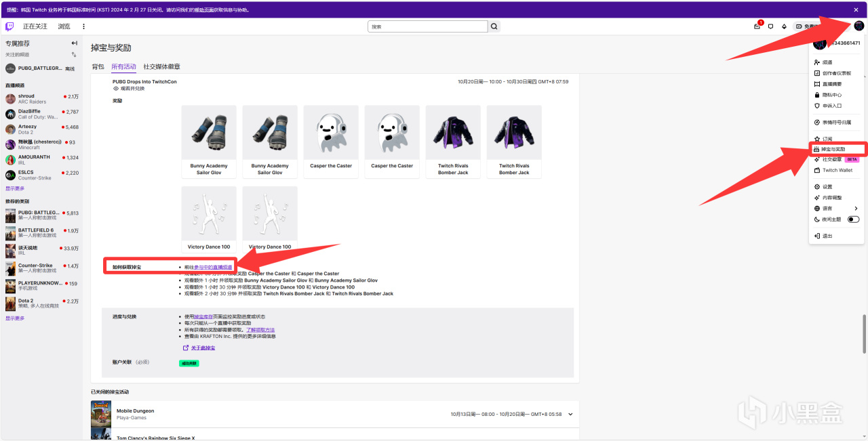Viewport: 868px width, 441px height.
Task: Expand the Mobile Dungeon campaign chevron
Action: (x=571, y=414)
